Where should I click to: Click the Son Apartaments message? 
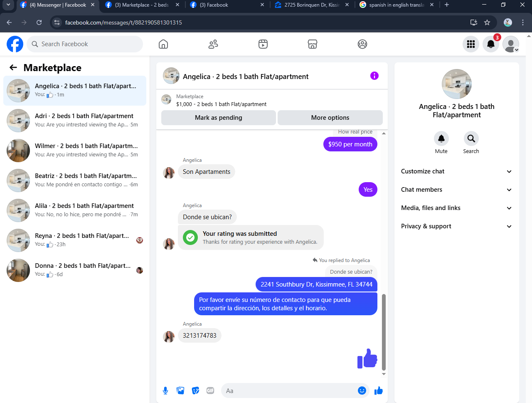[x=207, y=172]
